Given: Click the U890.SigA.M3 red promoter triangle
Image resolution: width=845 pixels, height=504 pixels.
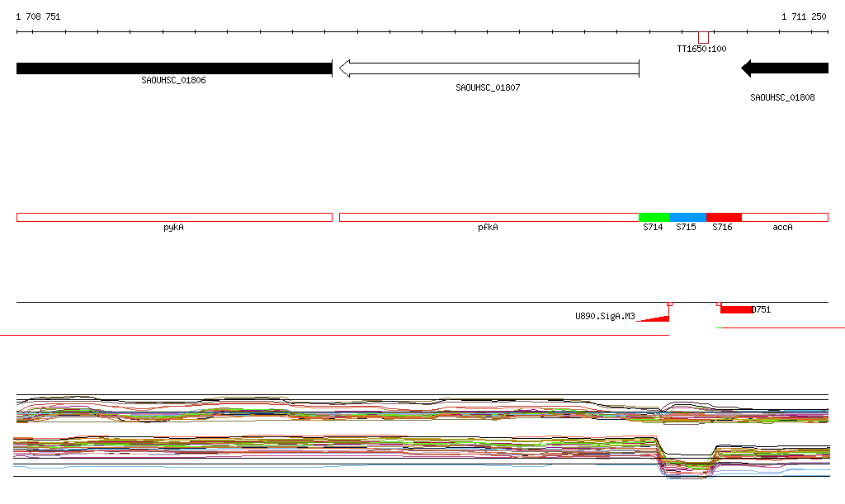Looking at the screenshot, I should tap(656, 318).
